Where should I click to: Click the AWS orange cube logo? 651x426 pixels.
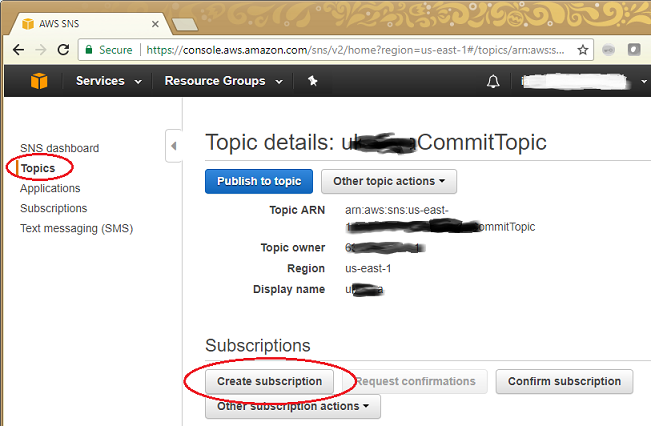tap(38, 81)
